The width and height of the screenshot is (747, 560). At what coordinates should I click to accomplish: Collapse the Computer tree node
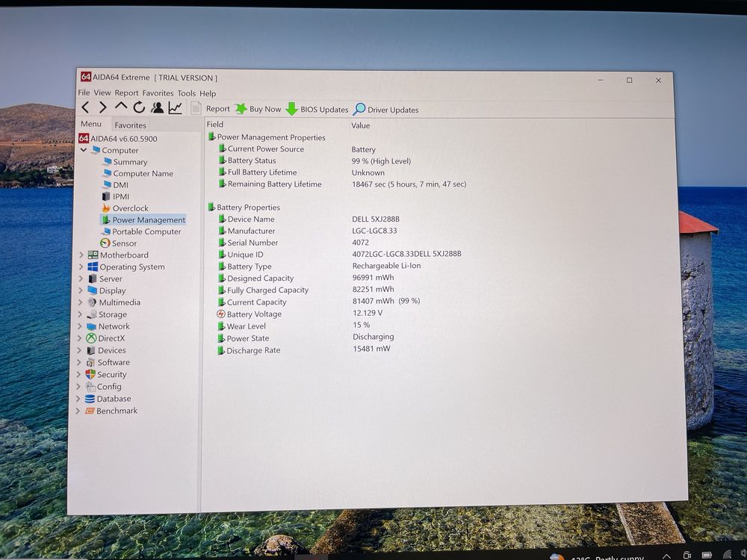click(x=84, y=149)
